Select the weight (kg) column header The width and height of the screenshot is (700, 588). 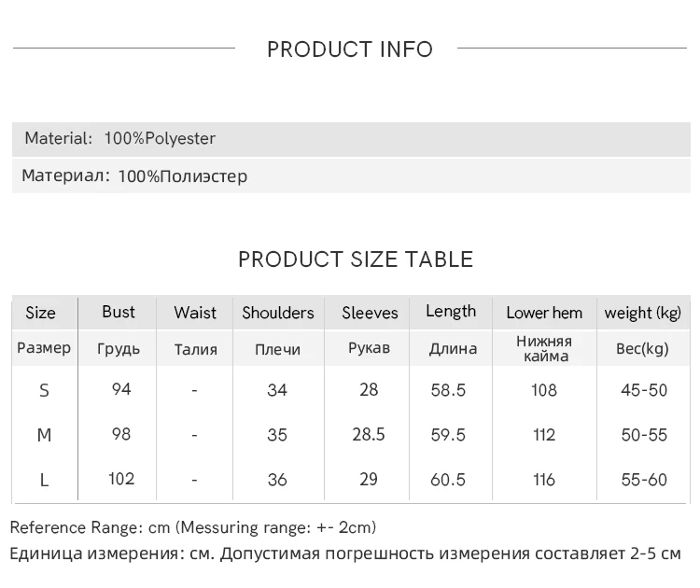[643, 313]
